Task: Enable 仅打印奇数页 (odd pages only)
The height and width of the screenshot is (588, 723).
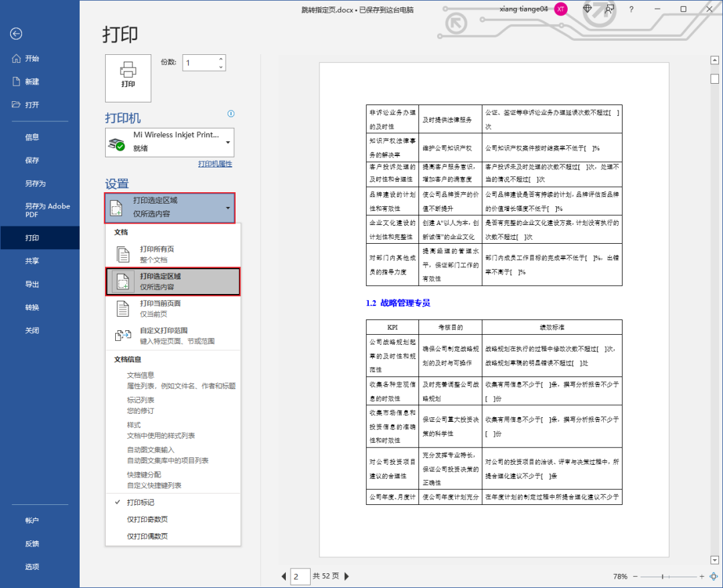Action: [x=147, y=520]
